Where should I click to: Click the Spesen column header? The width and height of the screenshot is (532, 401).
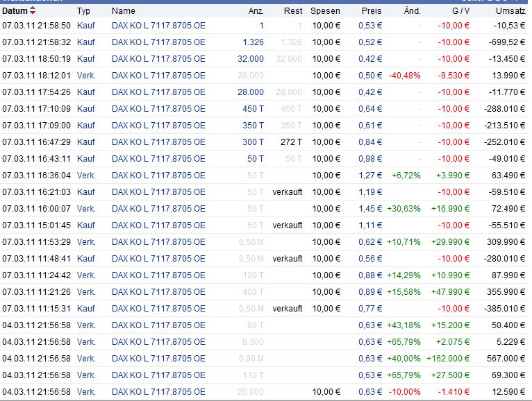coord(325,11)
